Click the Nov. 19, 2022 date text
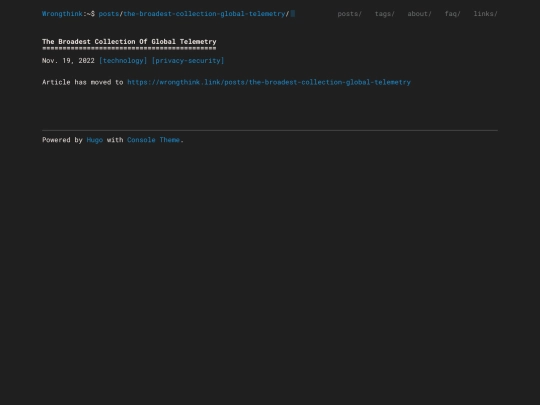This screenshot has width=540, height=405. [68, 61]
